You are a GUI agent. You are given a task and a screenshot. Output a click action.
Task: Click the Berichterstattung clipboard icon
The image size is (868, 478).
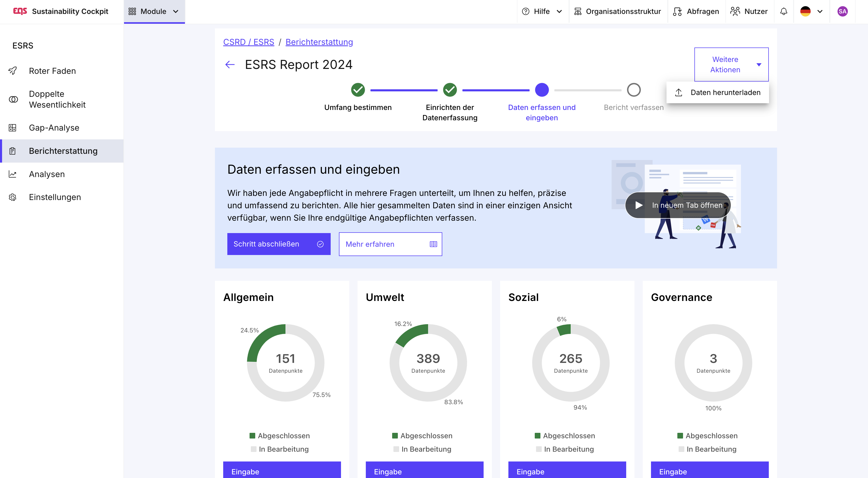tap(12, 151)
